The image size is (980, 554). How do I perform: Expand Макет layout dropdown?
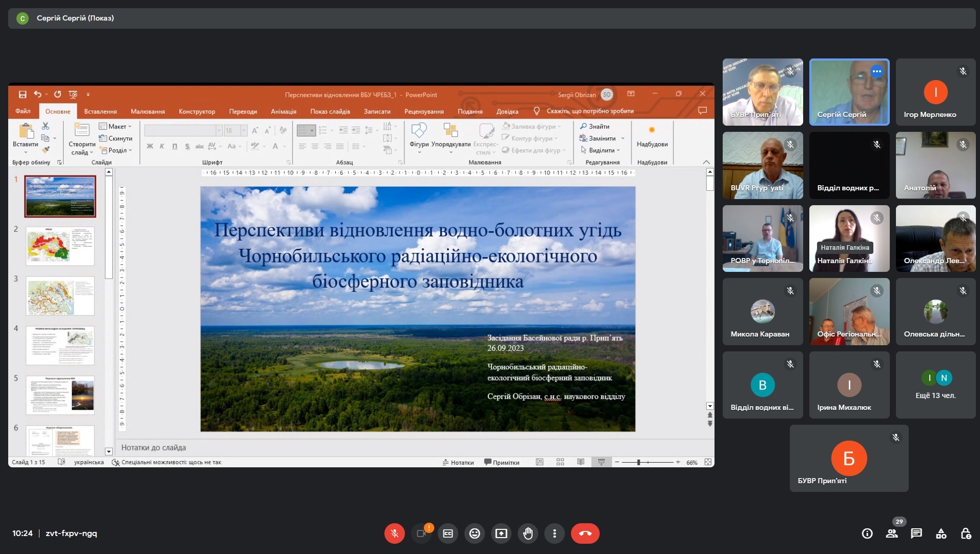click(115, 126)
